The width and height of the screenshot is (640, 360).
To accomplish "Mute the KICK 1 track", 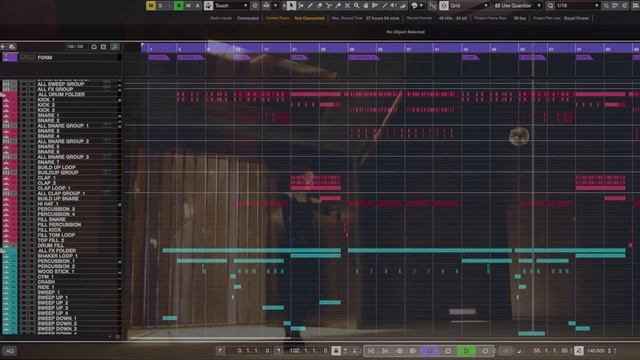I will tap(23, 100).
